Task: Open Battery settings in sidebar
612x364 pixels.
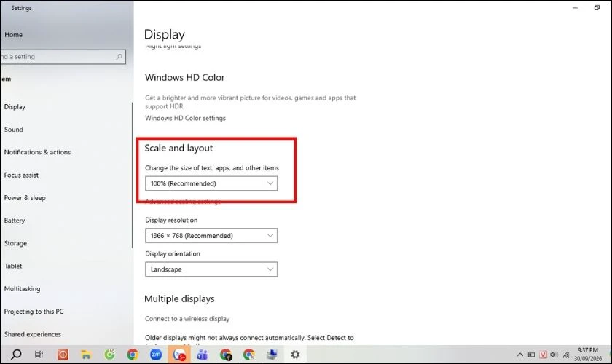Action: [x=15, y=221]
